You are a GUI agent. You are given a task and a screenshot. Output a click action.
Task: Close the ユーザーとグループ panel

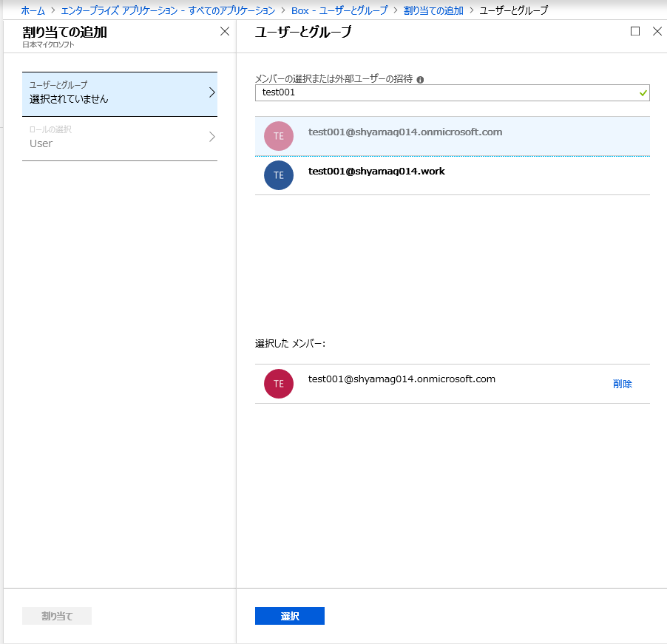coord(657,31)
